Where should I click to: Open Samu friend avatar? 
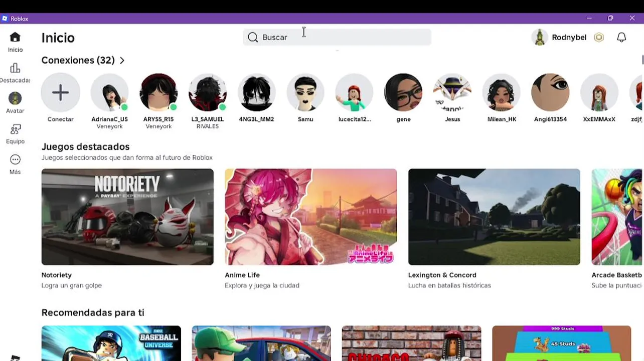(x=305, y=92)
